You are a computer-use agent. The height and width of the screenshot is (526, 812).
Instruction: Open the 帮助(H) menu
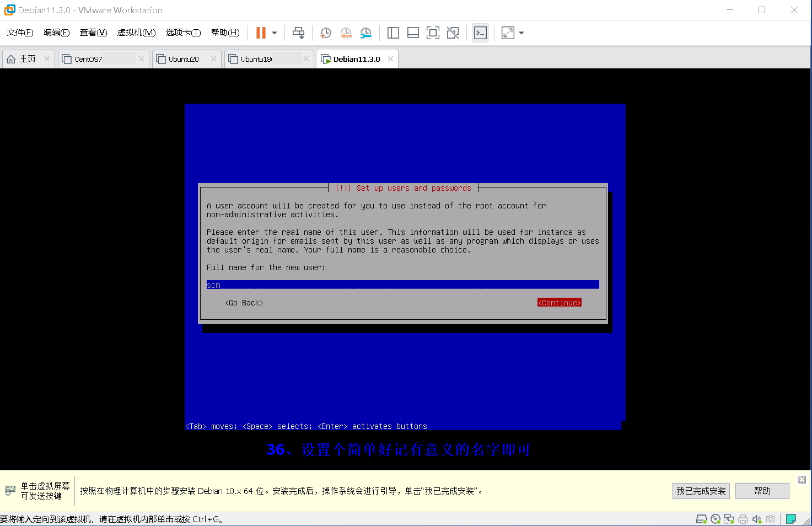tap(225, 33)
